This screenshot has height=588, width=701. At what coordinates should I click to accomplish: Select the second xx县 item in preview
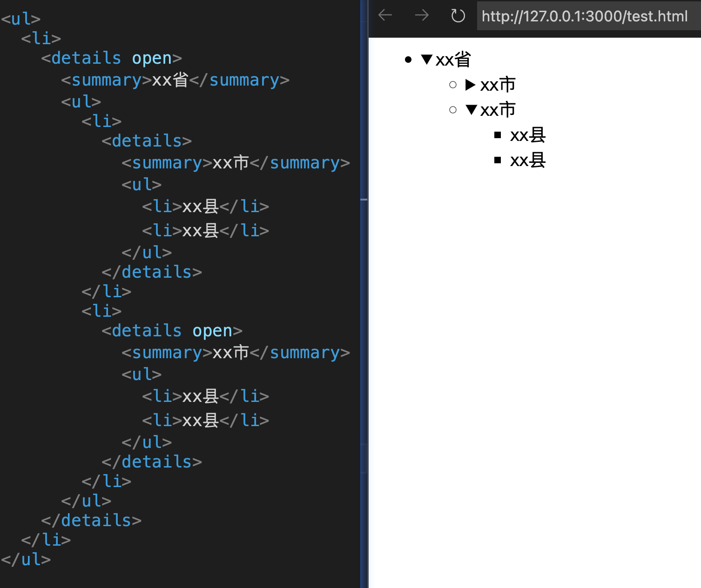(x=528, y=160)
